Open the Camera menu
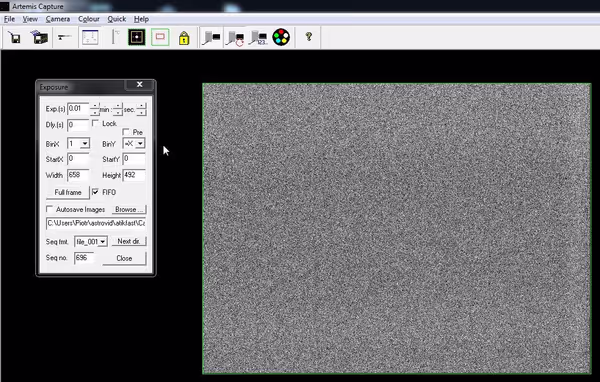 [58, 19]
